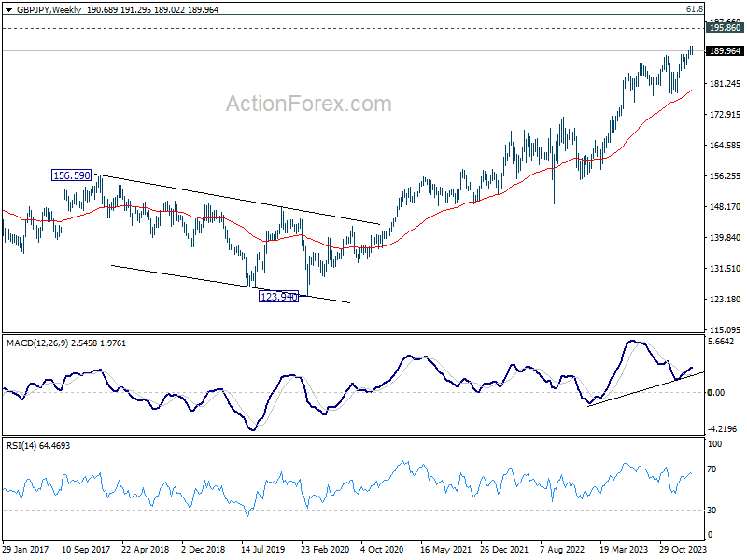747x560 pixels.
Task: Click the dashed 195.860 horizontal resistance line
Action: 353,29
